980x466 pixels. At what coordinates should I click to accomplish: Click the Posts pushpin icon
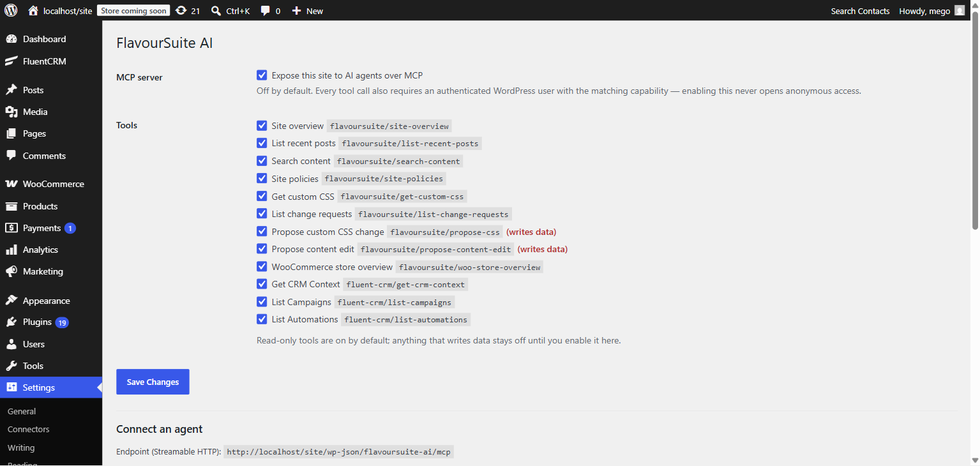tap(11, 90)
